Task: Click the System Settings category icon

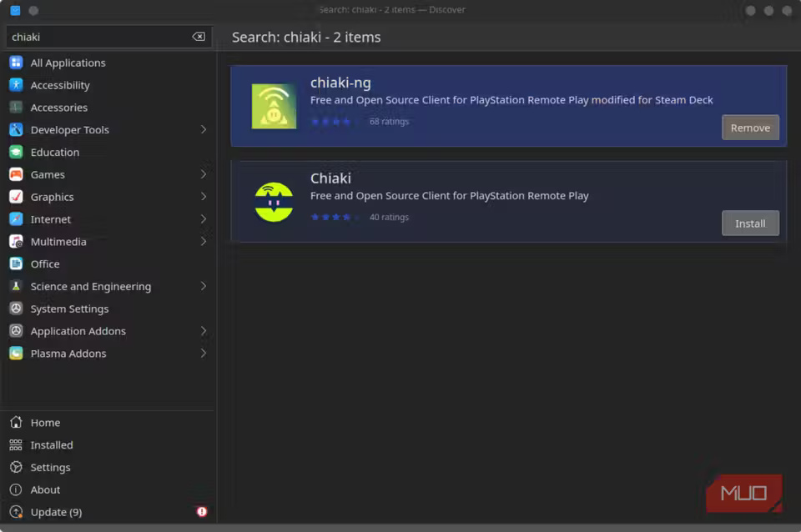Action: pos(16,309)
